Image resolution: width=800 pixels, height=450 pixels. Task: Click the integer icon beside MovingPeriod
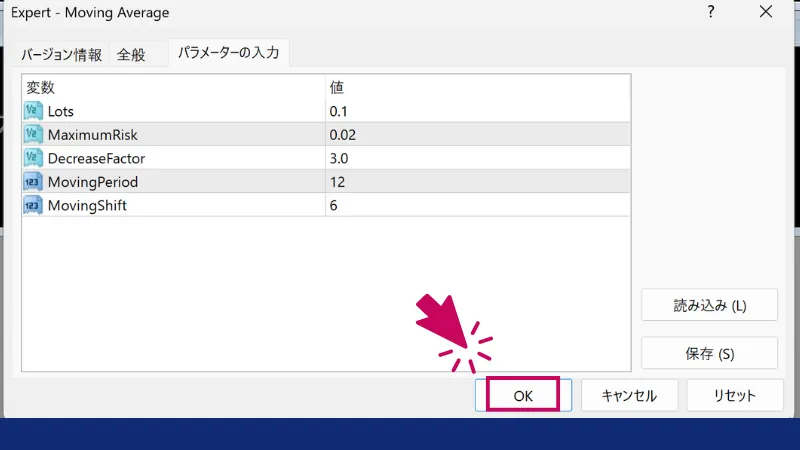click(x=33, y=182)
